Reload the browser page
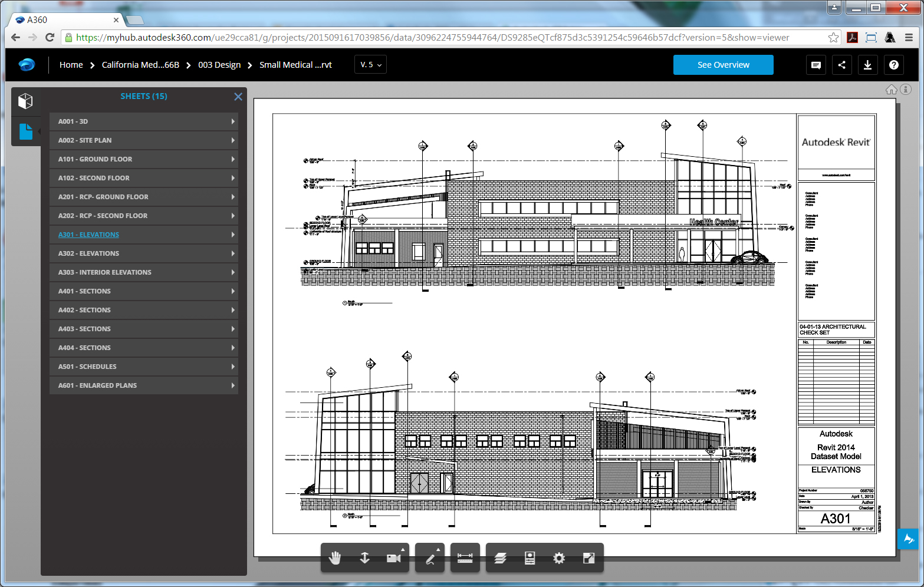 point(50,38)
